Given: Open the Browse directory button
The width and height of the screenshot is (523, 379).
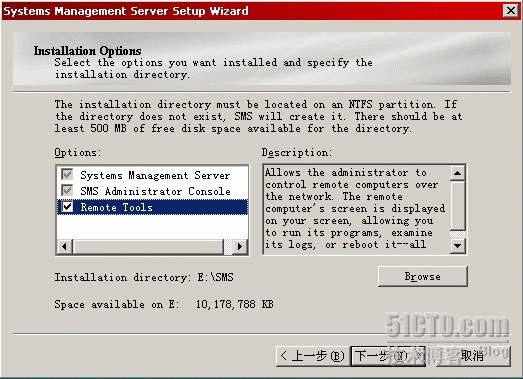Looking at the screenshot, I should tap(423, 277).
